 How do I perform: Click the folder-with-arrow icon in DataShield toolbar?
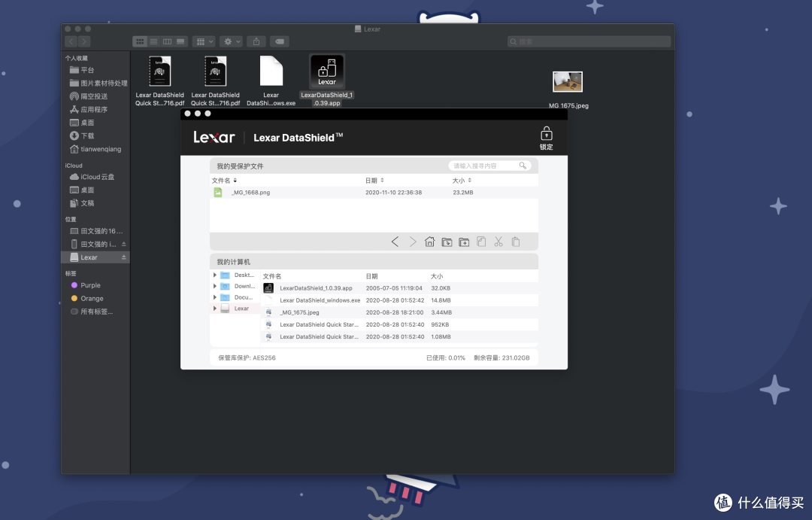(x=447, y=242)
